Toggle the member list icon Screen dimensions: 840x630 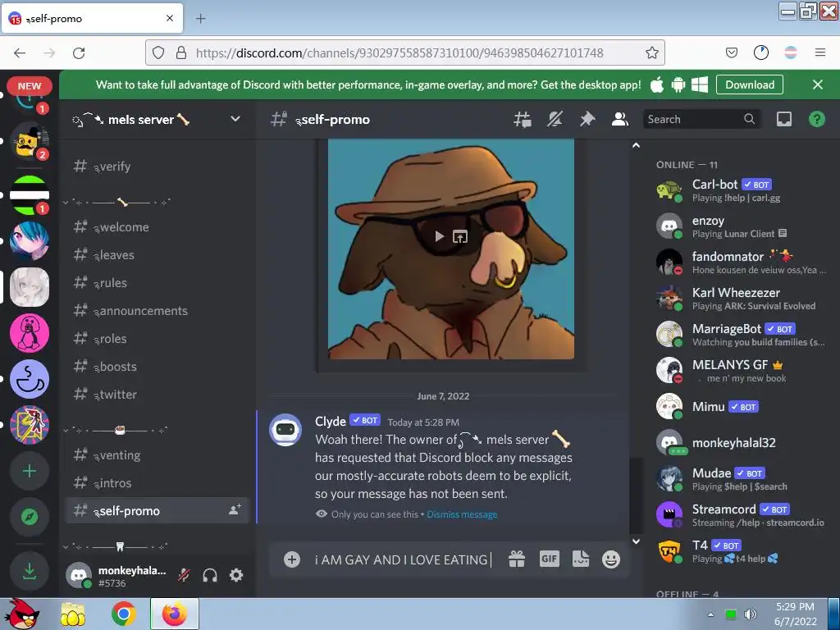(620, 120)
